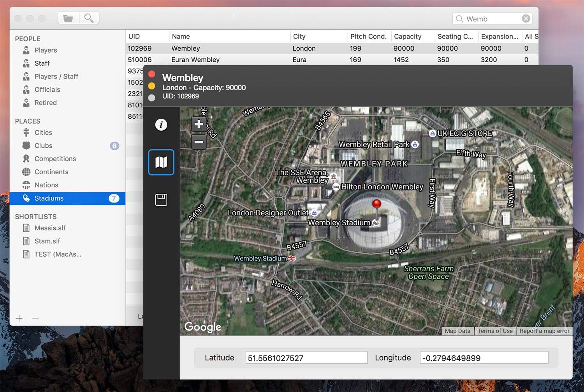Click the Wembley Retail Park marker

(415, 144)
